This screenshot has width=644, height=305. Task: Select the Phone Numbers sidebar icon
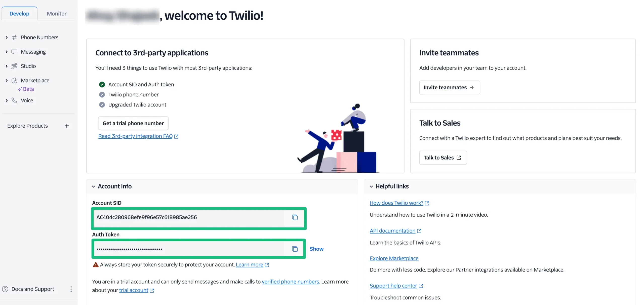[15, 37]
